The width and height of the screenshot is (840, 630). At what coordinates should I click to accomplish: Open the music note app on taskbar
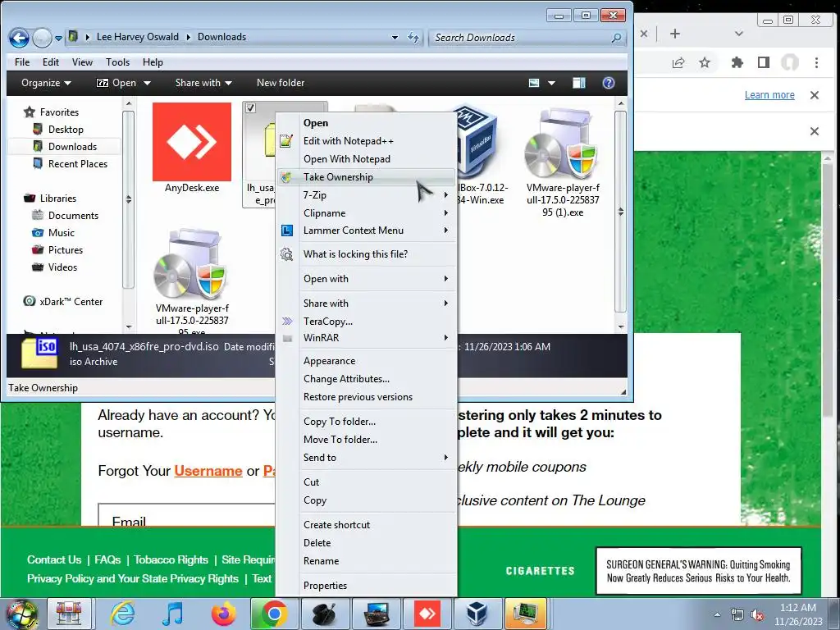click(173, 614)
